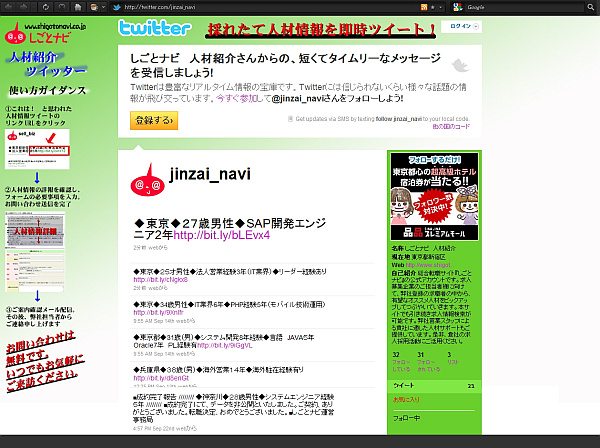
Task: Click the hotel giveaway ad banner in sidebar
Action: click(x=434, y=197)
